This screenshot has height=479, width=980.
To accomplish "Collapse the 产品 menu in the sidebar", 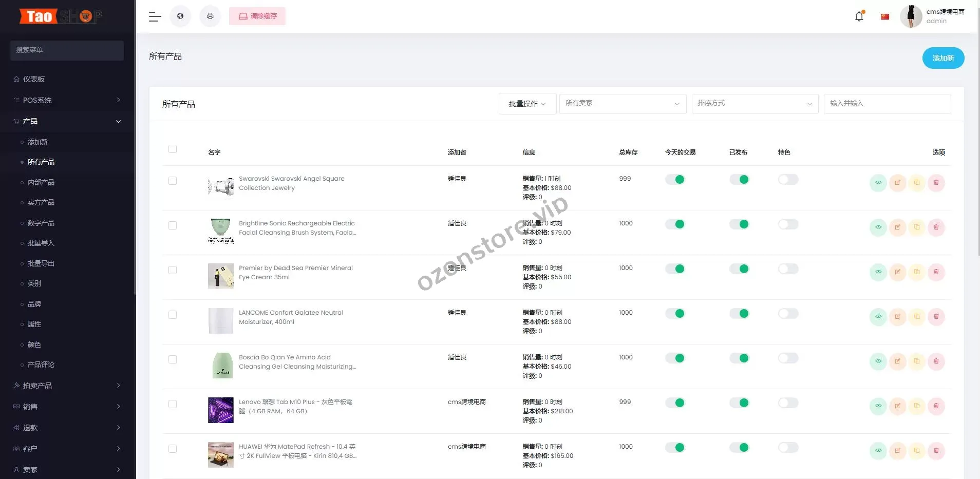I will point(67,121).
